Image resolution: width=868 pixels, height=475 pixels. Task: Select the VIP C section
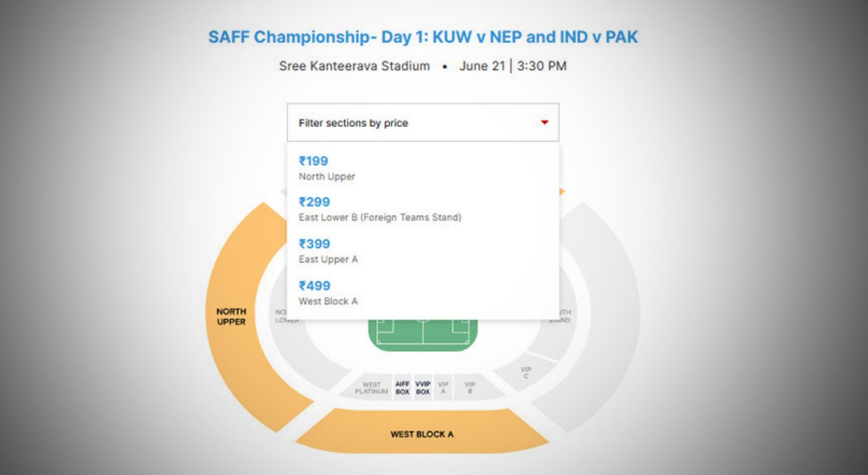[526, 373]
